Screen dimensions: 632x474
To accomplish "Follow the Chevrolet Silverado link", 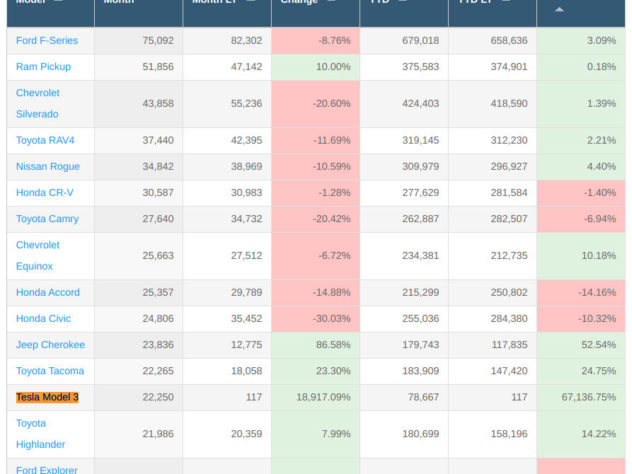I will pos(37,104).
